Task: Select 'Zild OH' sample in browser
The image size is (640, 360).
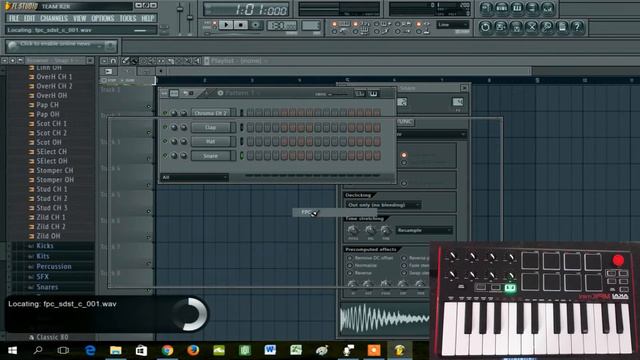Action: point(48,236)
